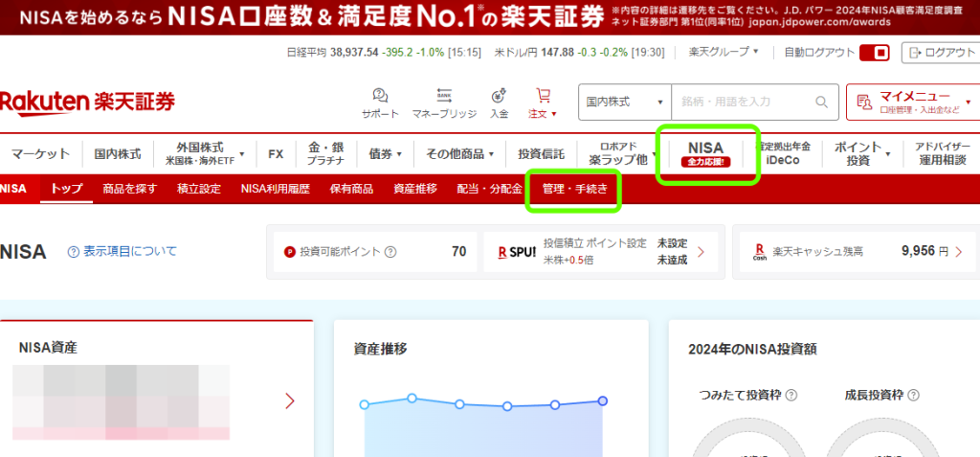
Task: Open the NISA main menu item
Action: 705,153
